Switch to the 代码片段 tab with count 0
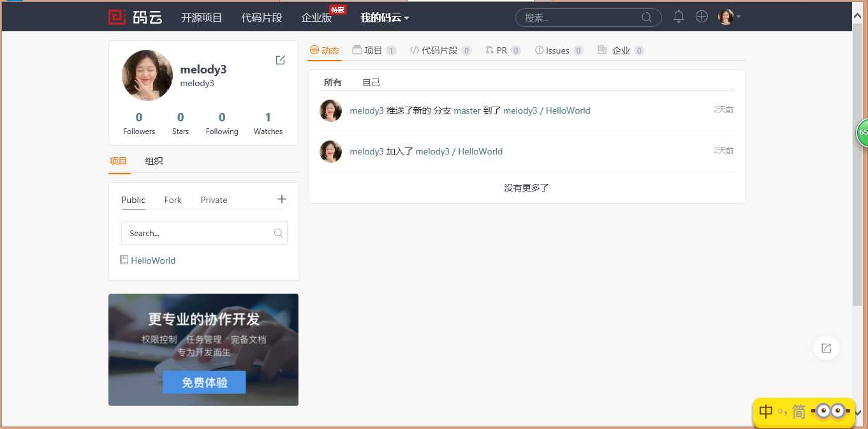Viewport: 868px width, 429px height. coord(441,50)
